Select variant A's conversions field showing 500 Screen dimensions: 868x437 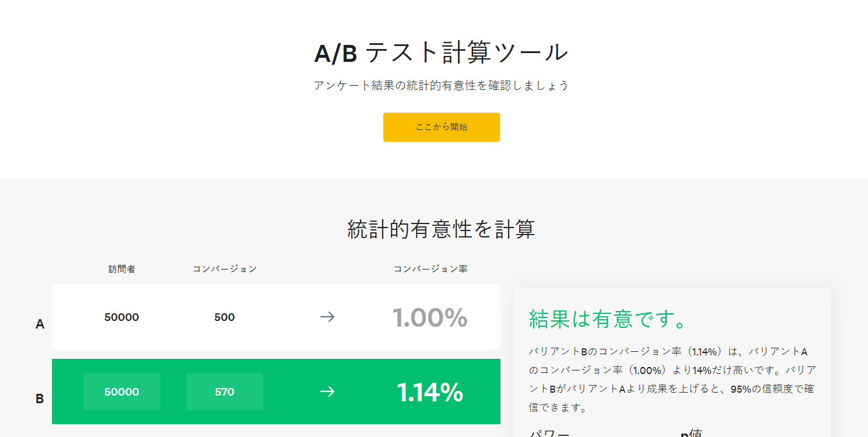(x=224, y=317)
